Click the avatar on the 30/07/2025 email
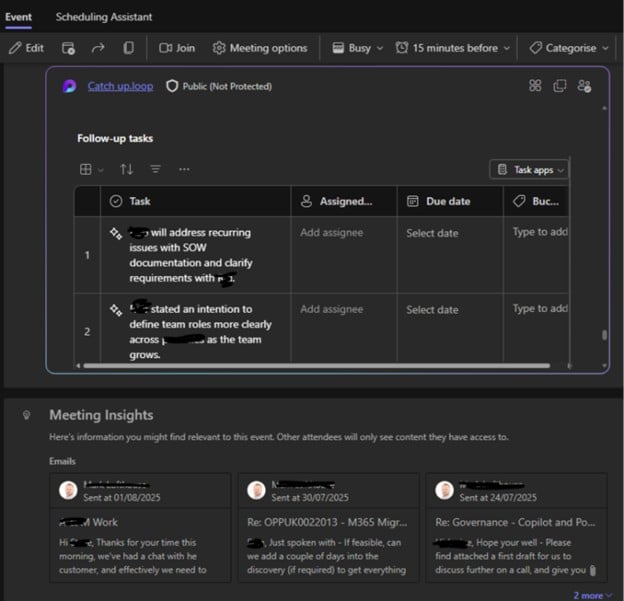Viewport: 624px width, 601px height. pos(256,490)
